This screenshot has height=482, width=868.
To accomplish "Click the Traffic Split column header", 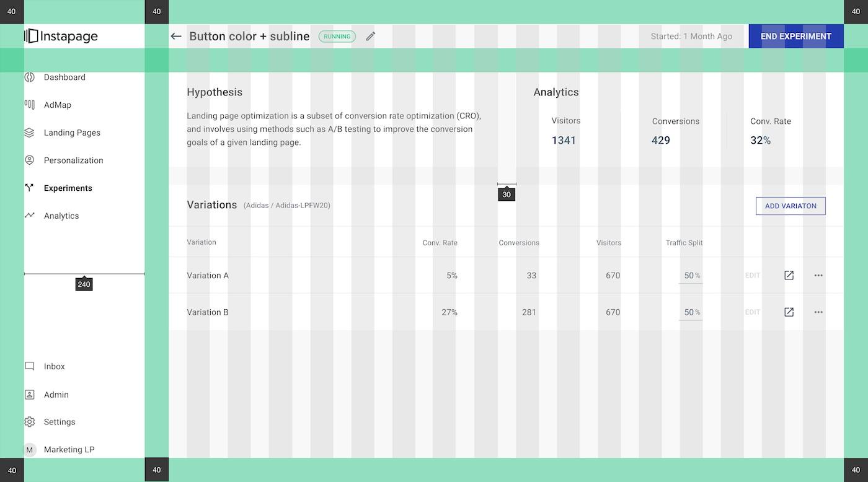I will 684,242.
